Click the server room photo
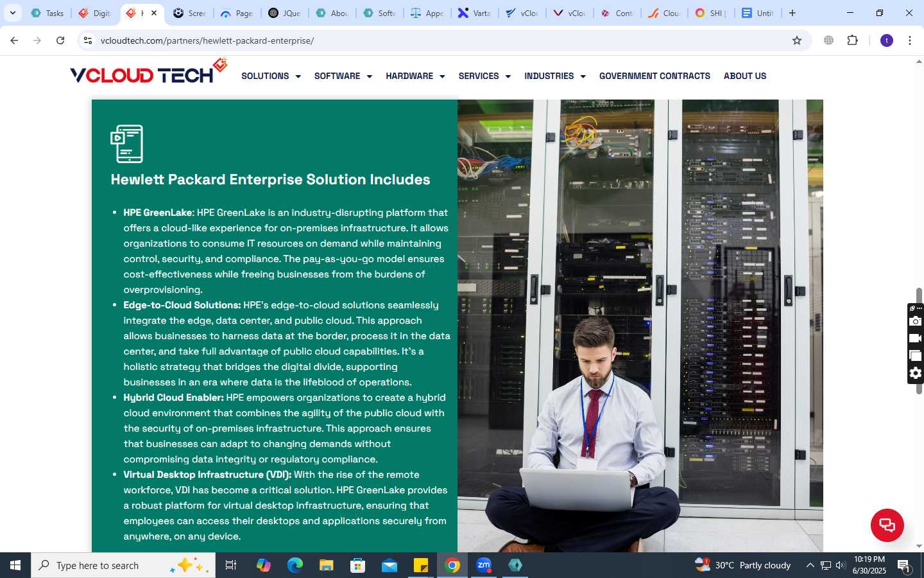 (x=640, y=326)
